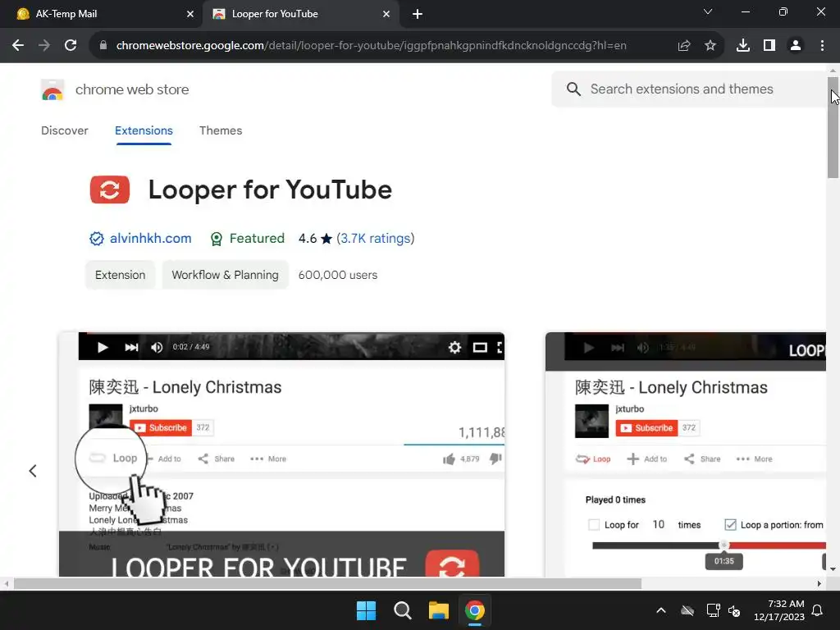Show previous screenshot with left chevron
The image size is (840, 630).
(x=33, y=471)
